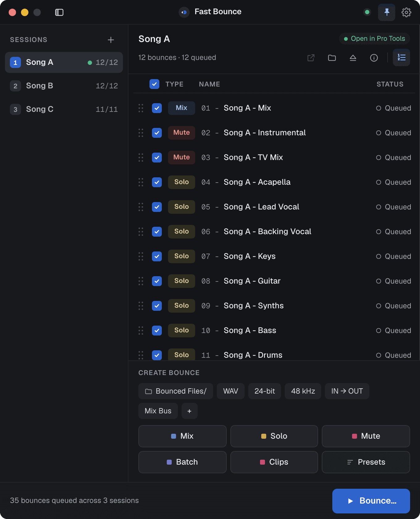The image size is (420, 519).
Task: Create a Batch bounce
Action: (183, 462)
